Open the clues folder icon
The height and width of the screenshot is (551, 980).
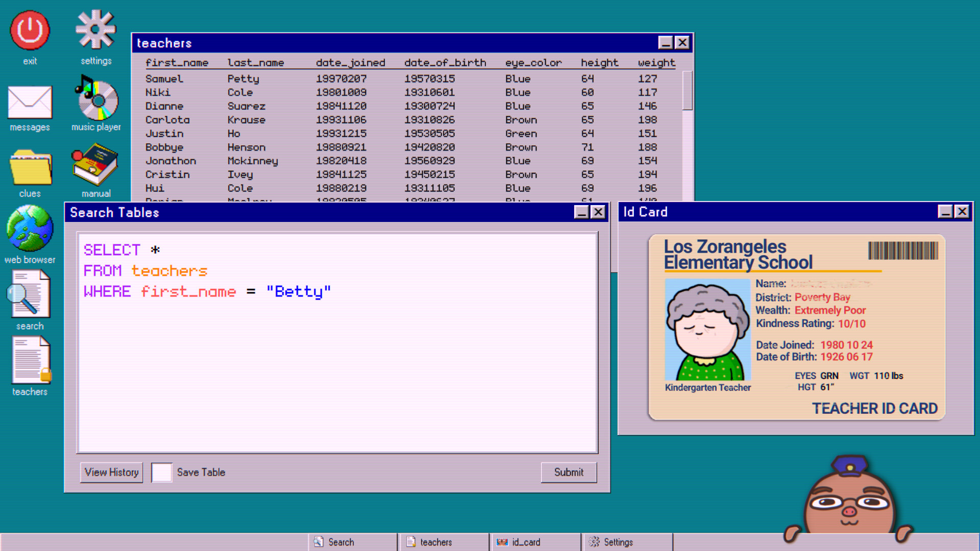point(30,167)
